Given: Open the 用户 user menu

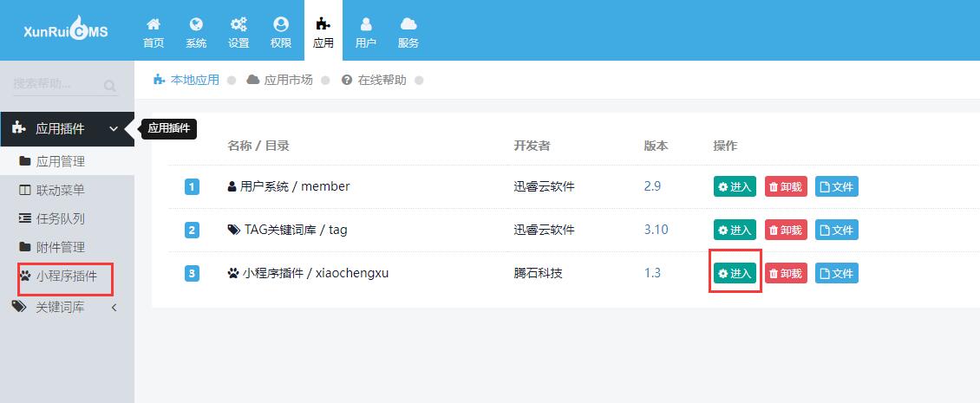Looking at the screenshot, I should (x=366, y=33).
